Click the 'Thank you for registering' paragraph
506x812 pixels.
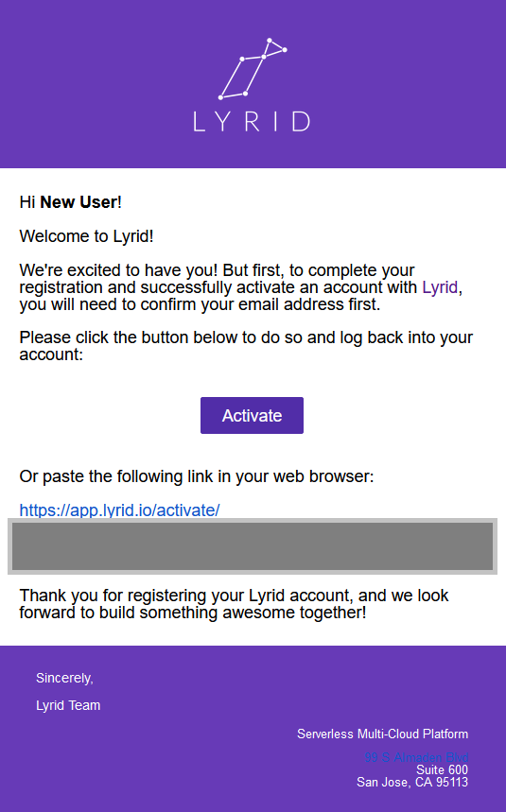click(235, 604)
